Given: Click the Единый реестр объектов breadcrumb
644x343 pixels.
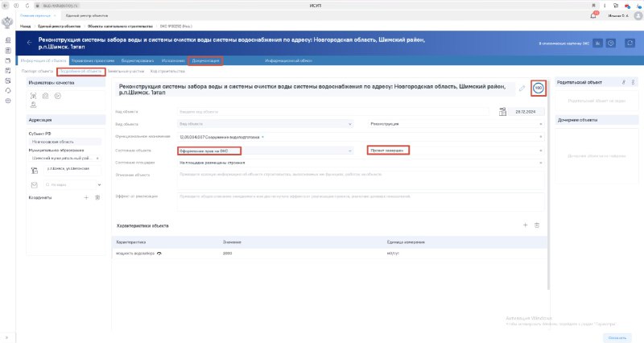Looking at the screenshot, I should pos(59,27).
